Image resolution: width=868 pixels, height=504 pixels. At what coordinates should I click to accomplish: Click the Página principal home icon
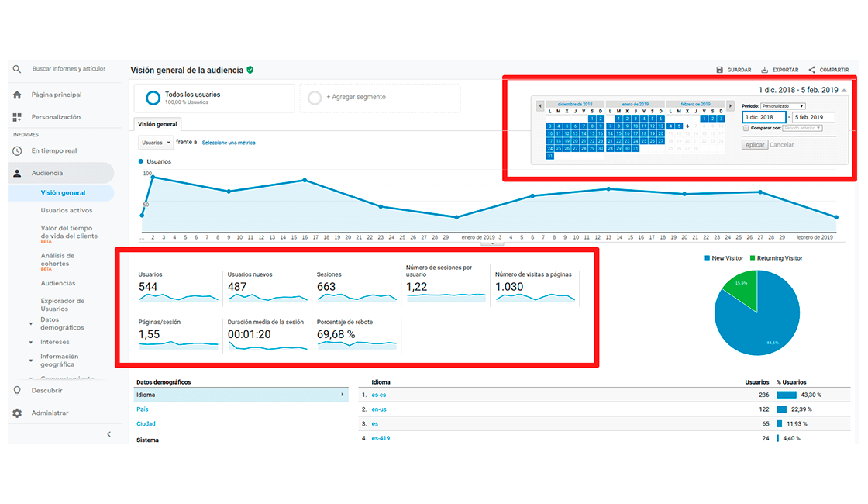click(x=17, y=94)
